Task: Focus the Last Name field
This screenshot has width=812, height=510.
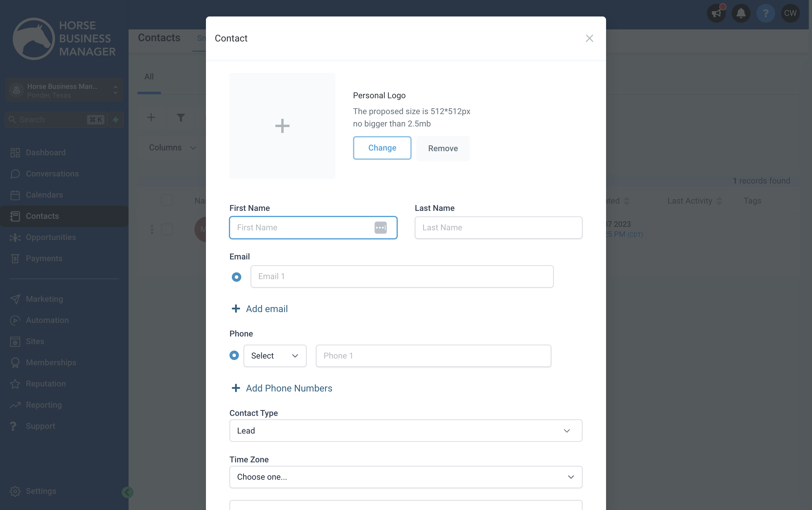Action: (498, 228)
